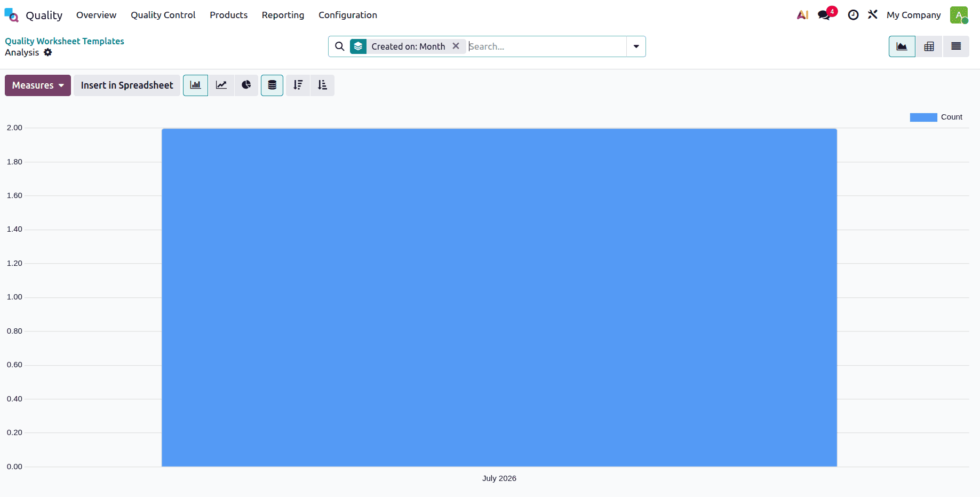Expand the search options dropdown arrow
This screenshot has width=980, height=497.
[636, 46]
